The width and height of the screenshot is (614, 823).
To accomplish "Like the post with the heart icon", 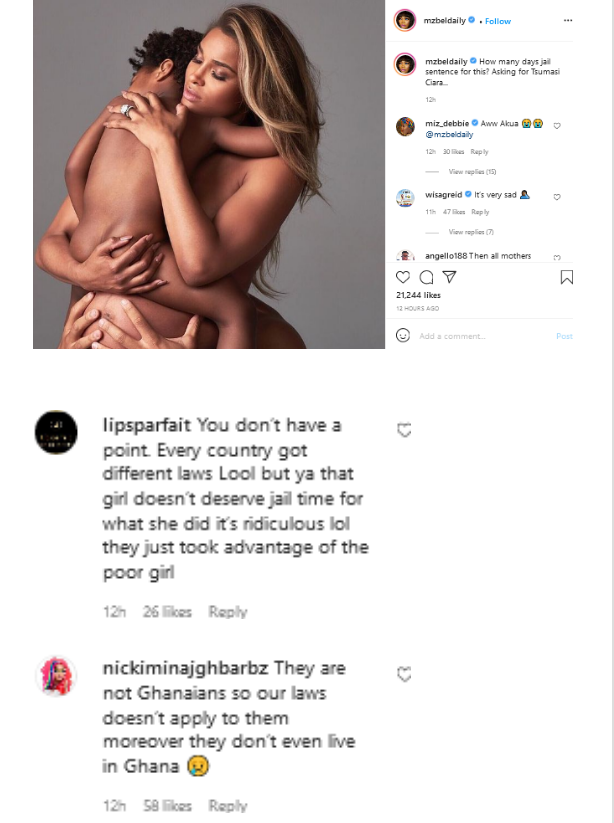I will 403,277.
